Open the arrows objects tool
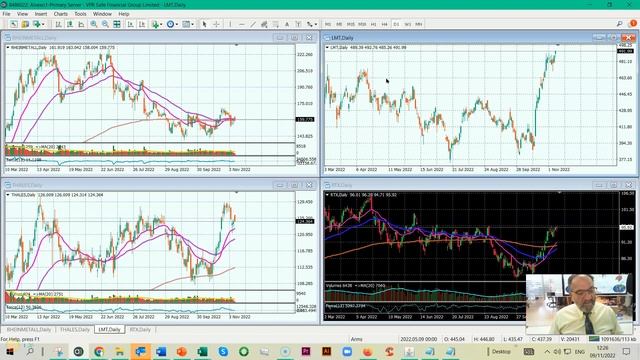Image resolution: width=640 pixels, height=360 pixels. [x=310, y=24]
